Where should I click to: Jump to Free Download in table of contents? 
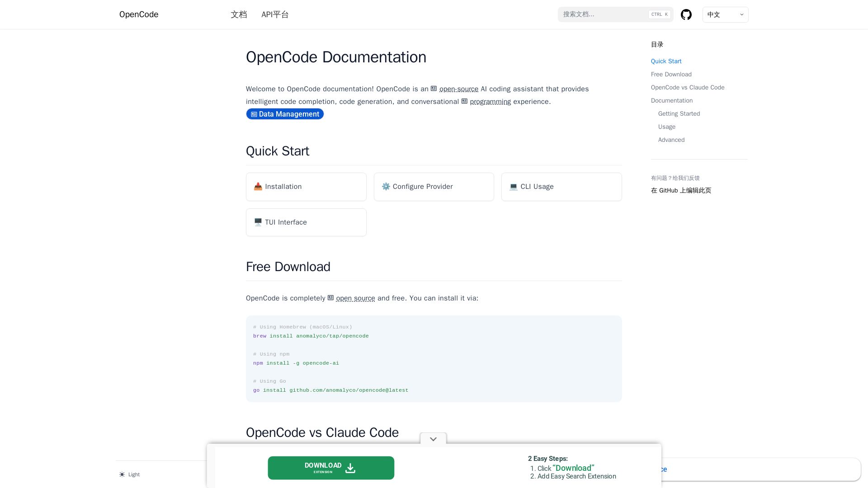(671, 75)
